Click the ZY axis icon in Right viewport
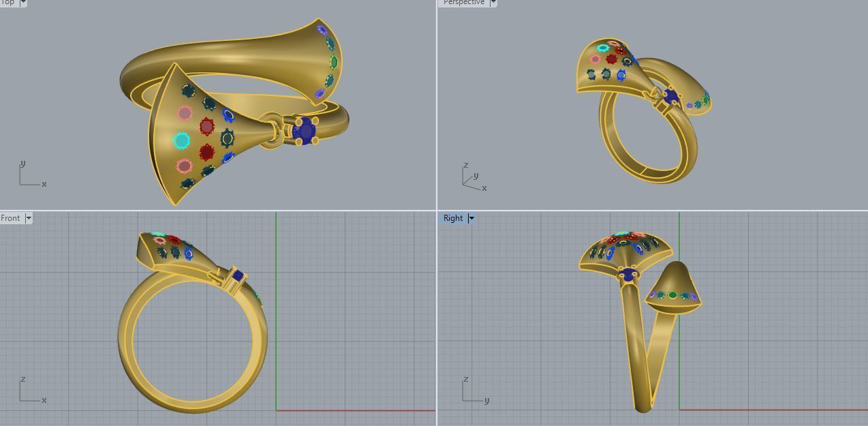This screenshot has height=426, width=868. pyautogui.click(x=476, y=390)
